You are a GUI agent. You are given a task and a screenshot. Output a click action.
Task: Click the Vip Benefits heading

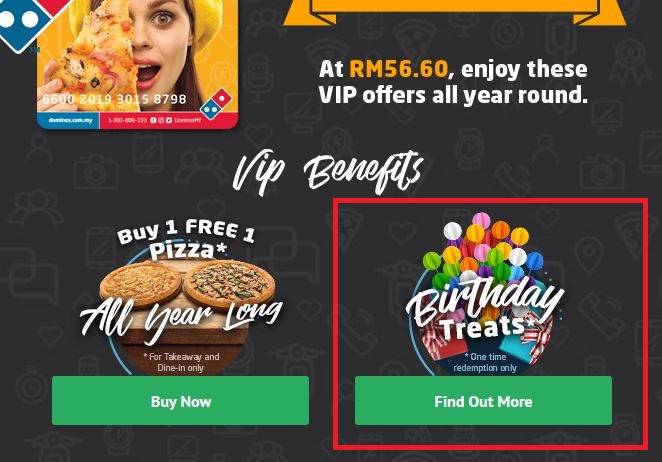point(328,172)
